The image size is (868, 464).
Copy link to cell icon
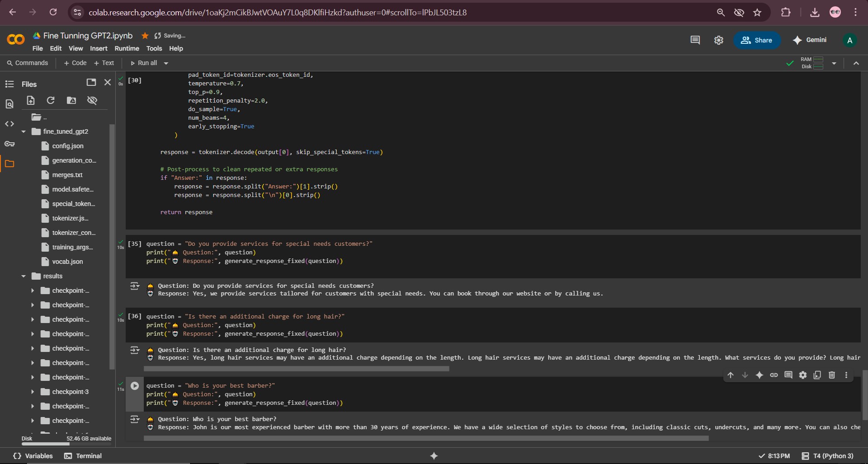(774, 375)
